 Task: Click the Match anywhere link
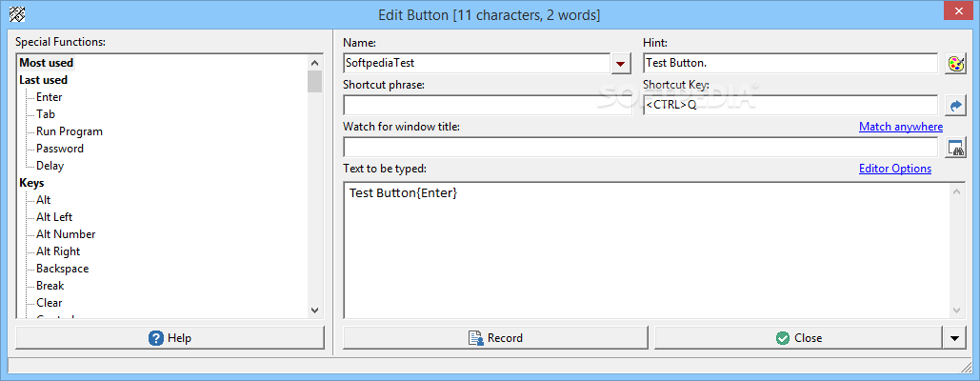[x=900, y=127]
